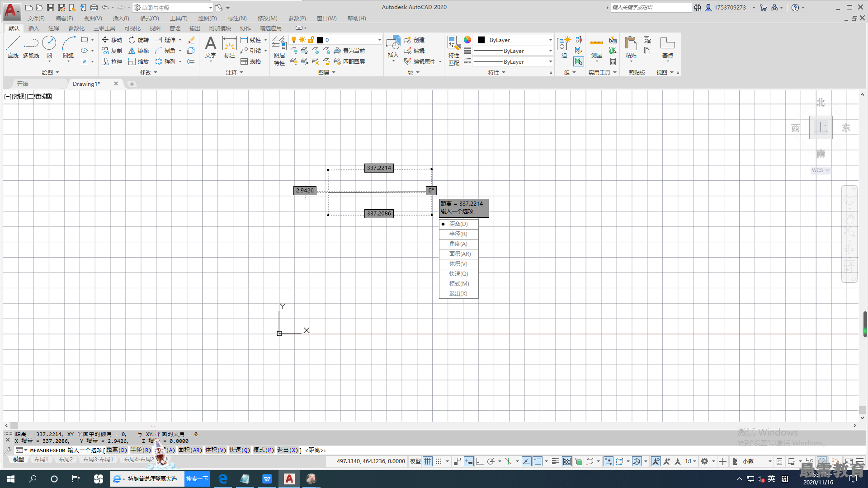Image resolution: width=868 pixels, height=488 pixels.
Task: Open the Text (文字) annotation tool
Action: tap(210, 47)
